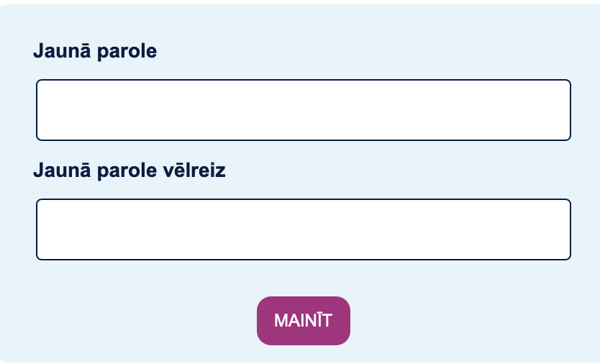Place cursor in the top password field
Image resolution: width=600 pixels, height=364 pixels.
(303, 110)
